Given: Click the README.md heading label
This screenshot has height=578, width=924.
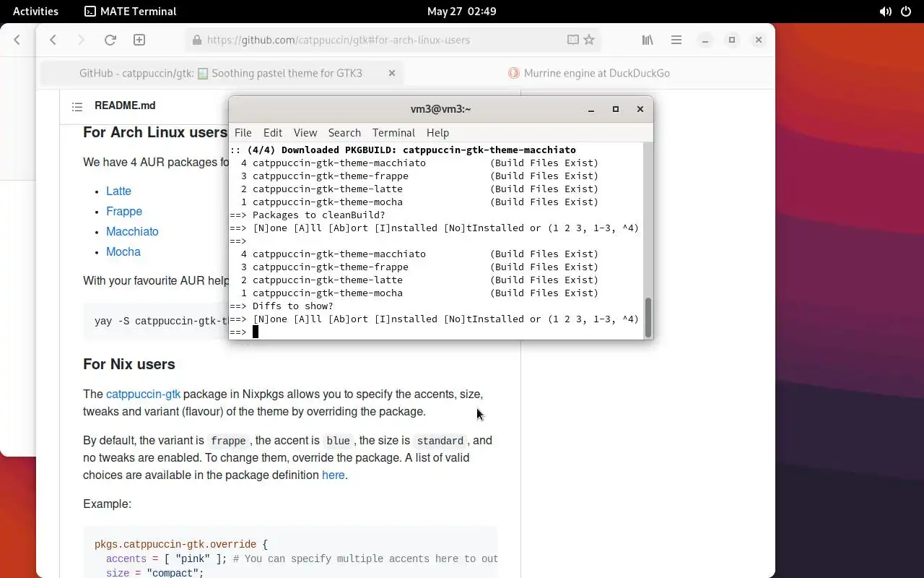Looking at the screenshot, I should (125, 105).
